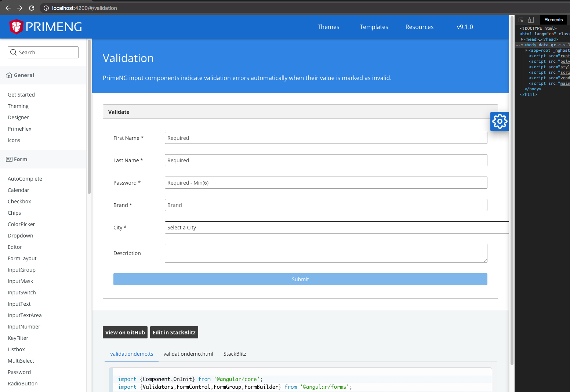
Task: Collapse the body node in Elements panel
Action: click(523, 45)
